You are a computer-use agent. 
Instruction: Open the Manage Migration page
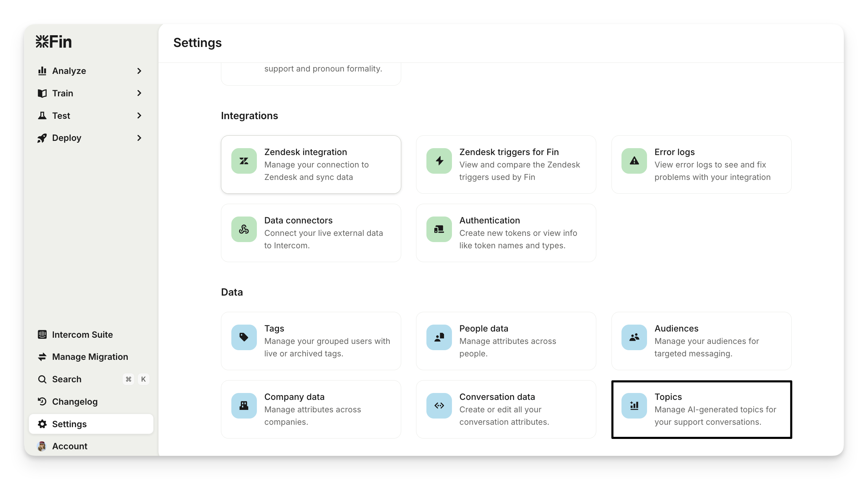90,357
